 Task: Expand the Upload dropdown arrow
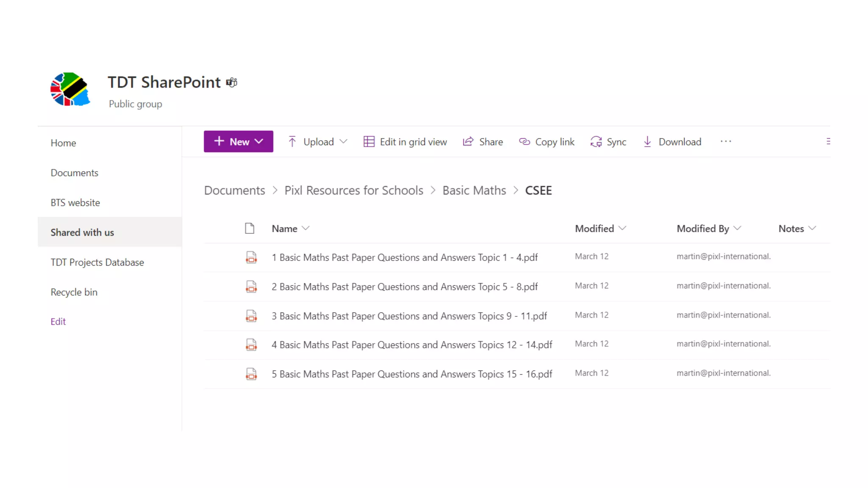(343, 141)
